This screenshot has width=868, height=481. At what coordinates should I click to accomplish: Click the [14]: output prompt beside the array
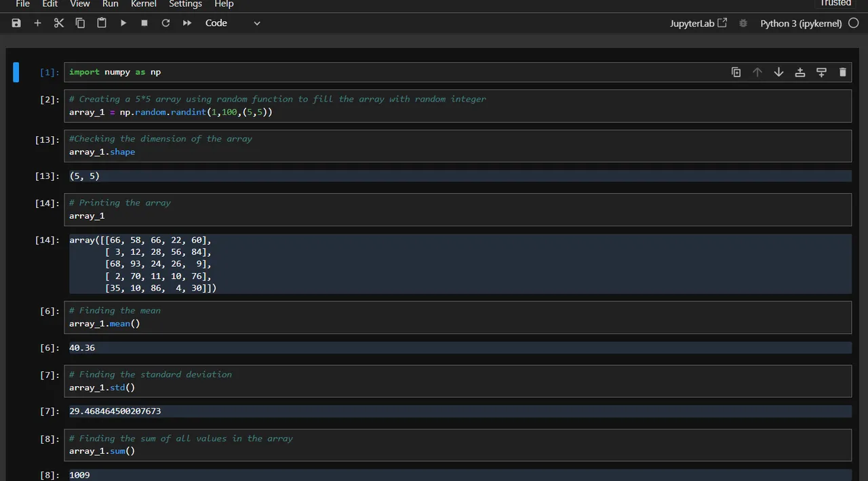point(47,240)
